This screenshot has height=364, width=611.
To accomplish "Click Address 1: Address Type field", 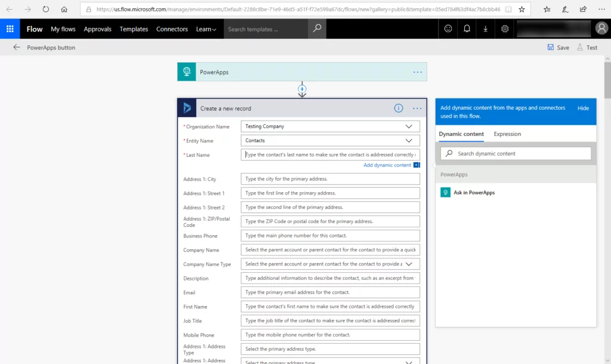I will 330,349.
